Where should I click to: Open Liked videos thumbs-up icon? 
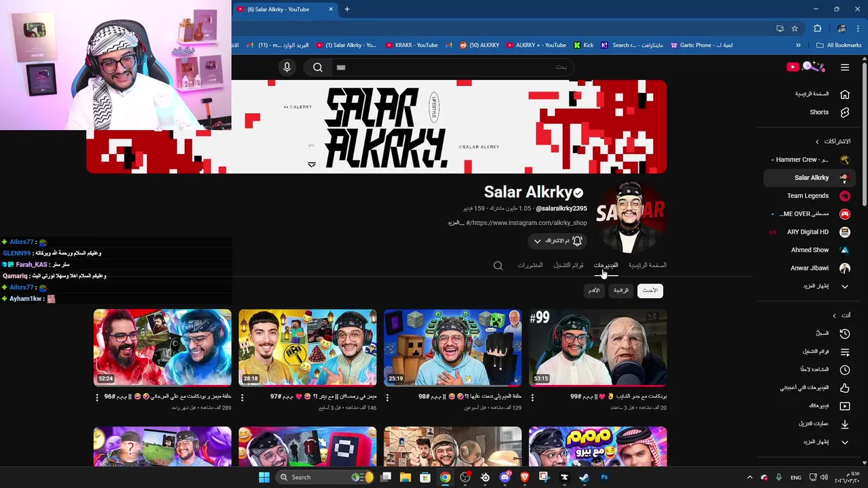[x=845, y=388]
